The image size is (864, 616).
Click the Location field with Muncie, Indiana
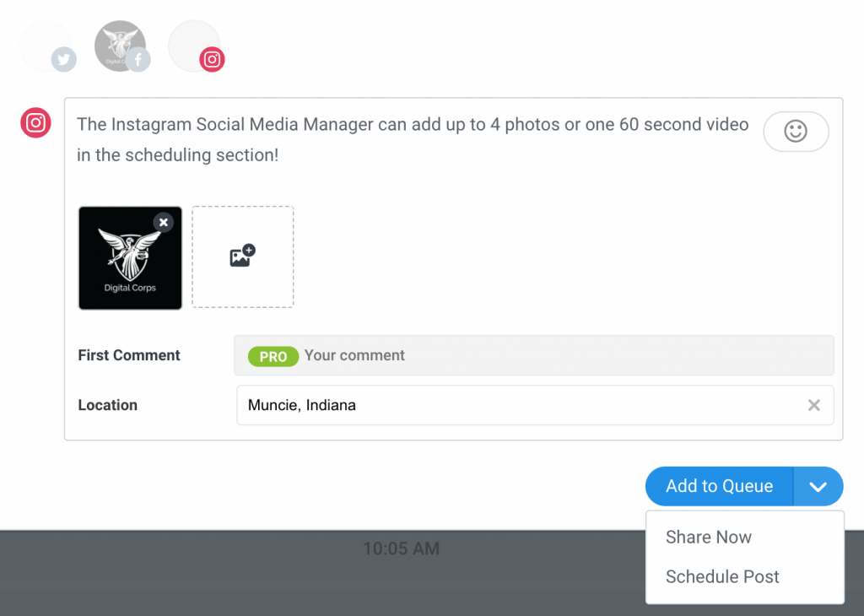point(515,406)
